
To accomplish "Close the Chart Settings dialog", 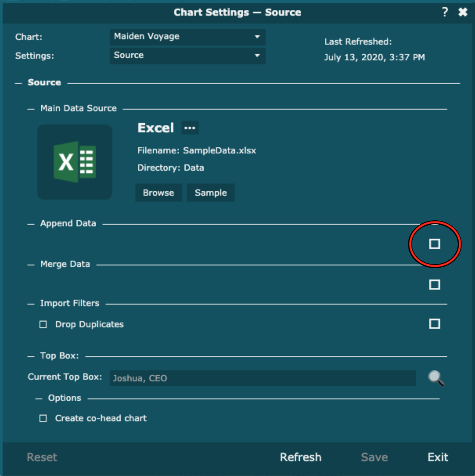I will click(x=463, y=12).
